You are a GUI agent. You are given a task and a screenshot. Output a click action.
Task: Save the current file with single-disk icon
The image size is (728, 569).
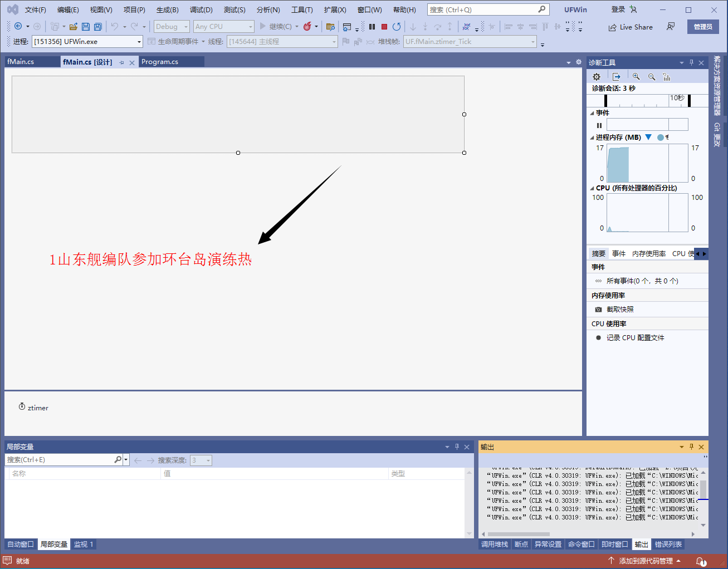pos(86,26)
